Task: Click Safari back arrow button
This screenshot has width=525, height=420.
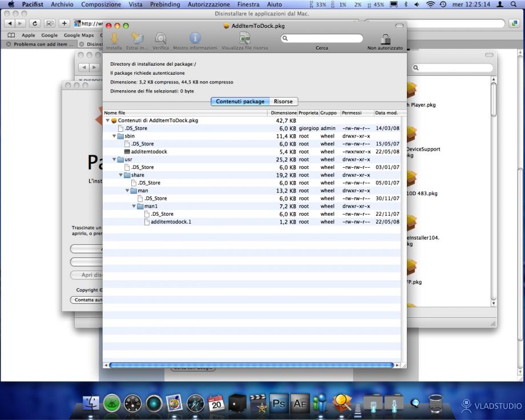Action: pyautogui.click(x=10, y=23)
